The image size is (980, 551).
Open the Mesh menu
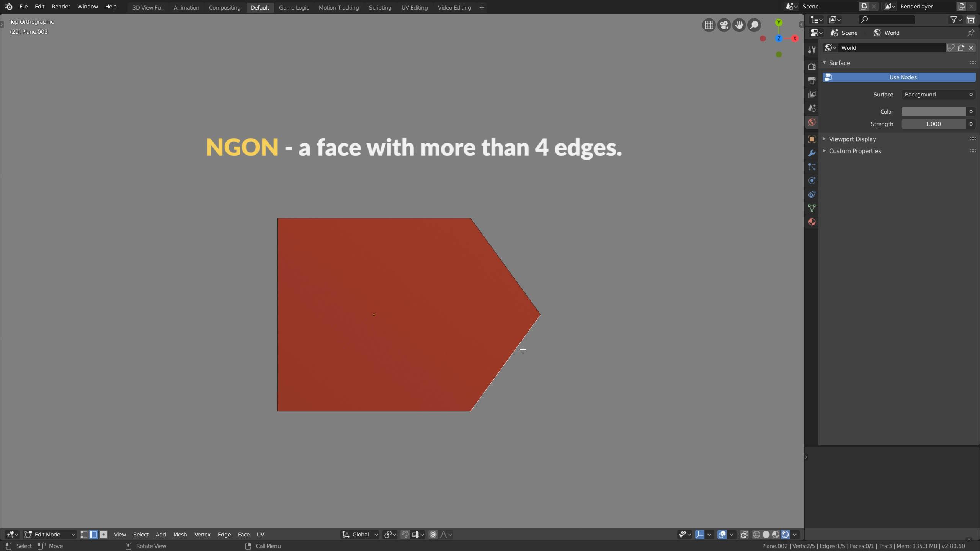(x=180, y=535)
